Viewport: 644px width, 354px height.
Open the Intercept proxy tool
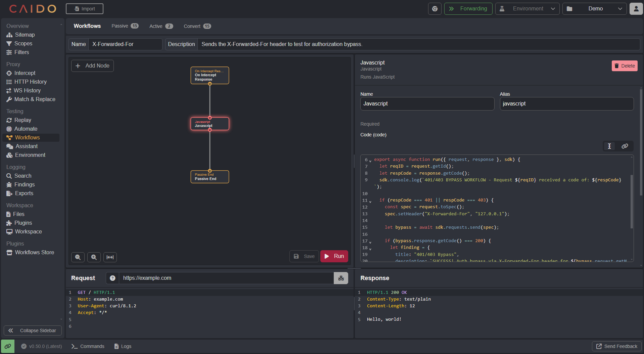pyautogui.click(x=25, y=73)
